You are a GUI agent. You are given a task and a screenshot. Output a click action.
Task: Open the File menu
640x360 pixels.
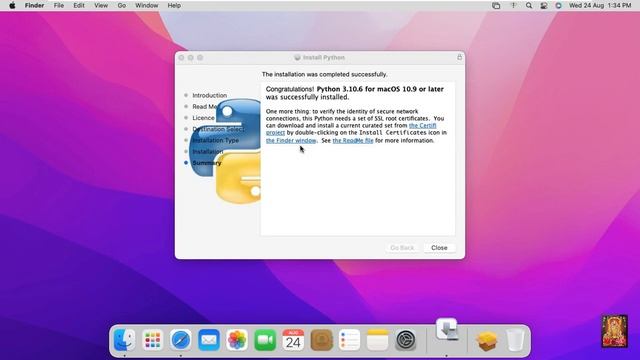click(x=59, y=5)
